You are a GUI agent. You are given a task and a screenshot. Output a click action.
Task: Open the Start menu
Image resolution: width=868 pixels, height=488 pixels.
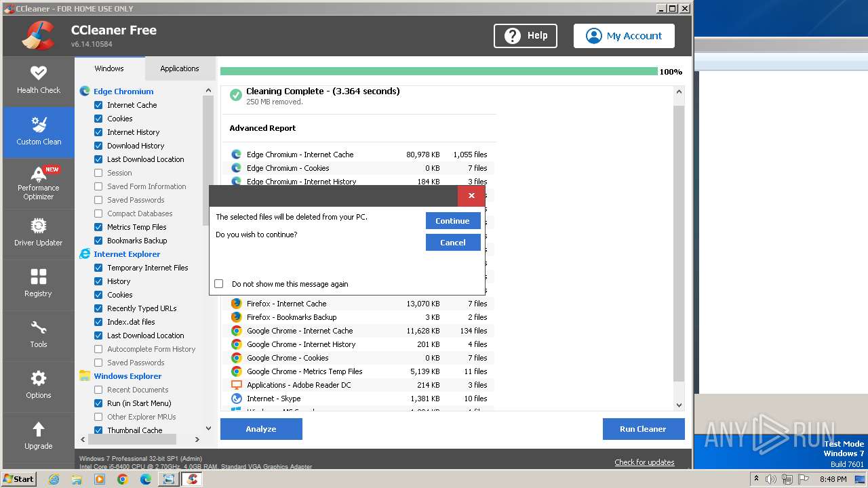[x=19, y=479]
